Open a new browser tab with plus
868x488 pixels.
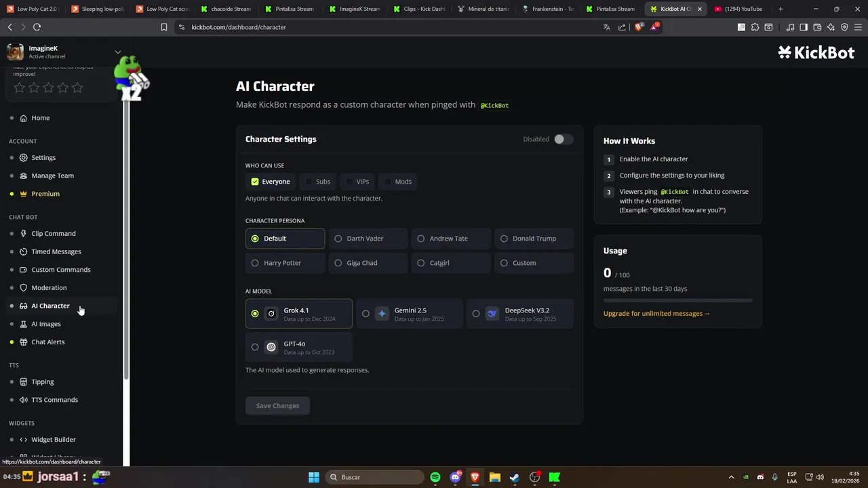[781, 9]
